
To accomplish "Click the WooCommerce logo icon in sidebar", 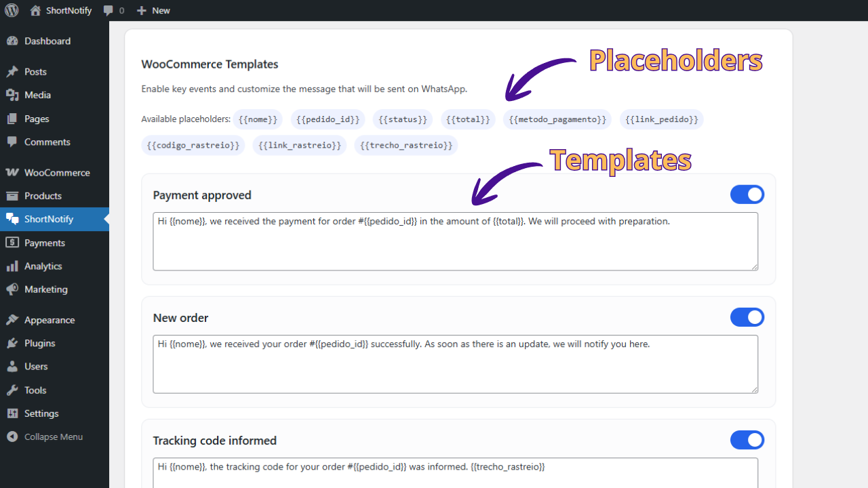I will tap(12, 173).
